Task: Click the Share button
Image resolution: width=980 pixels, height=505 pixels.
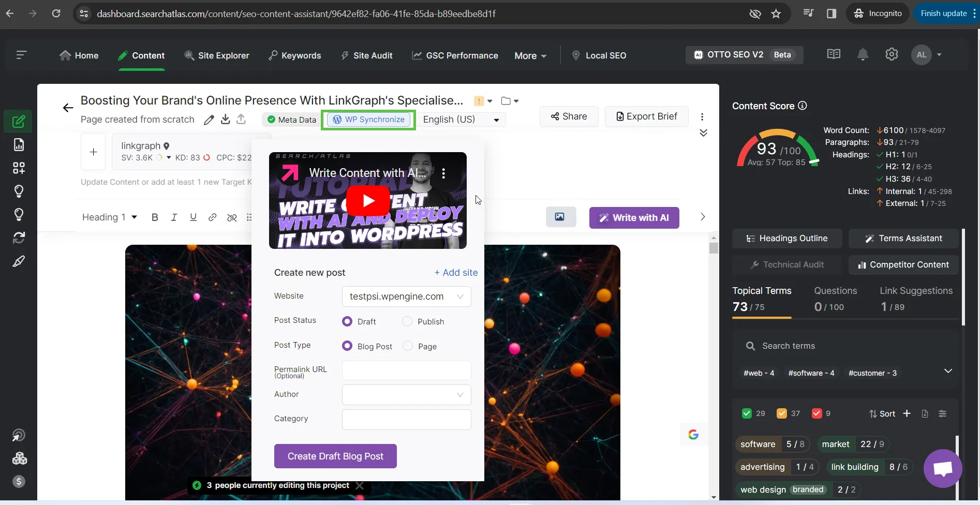Action: point(569,116)
